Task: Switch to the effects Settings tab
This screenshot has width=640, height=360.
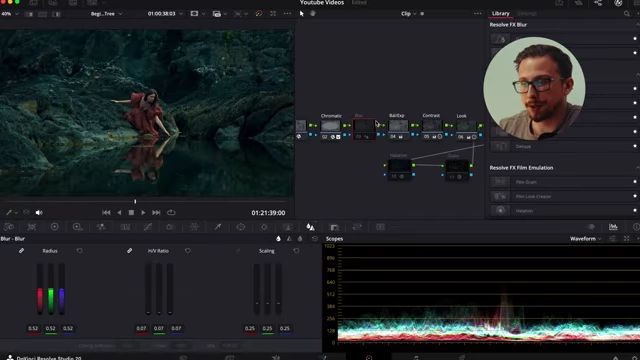Action: pyautogui.click(x=527, y=13)
